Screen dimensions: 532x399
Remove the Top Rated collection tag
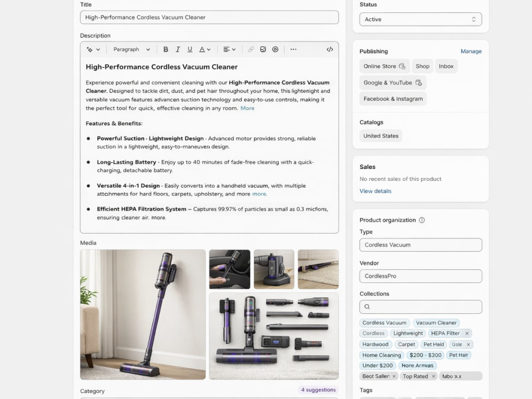[433, 376]
